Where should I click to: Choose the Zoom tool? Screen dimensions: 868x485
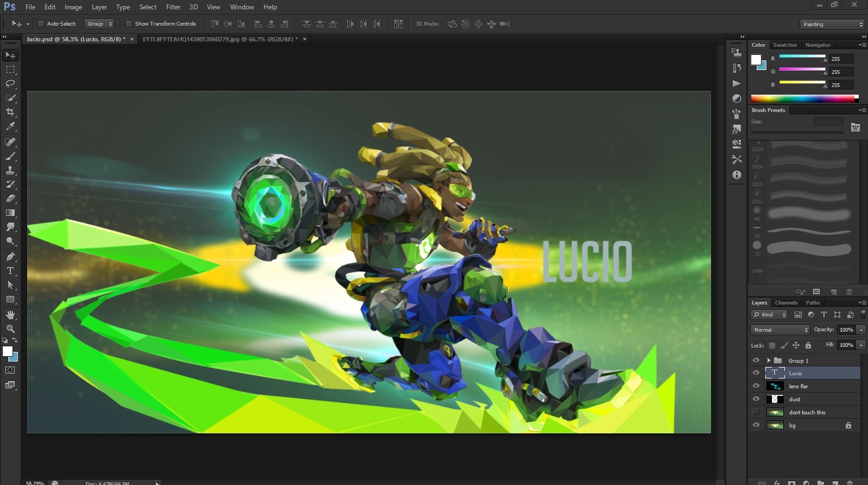click(10, 329)
